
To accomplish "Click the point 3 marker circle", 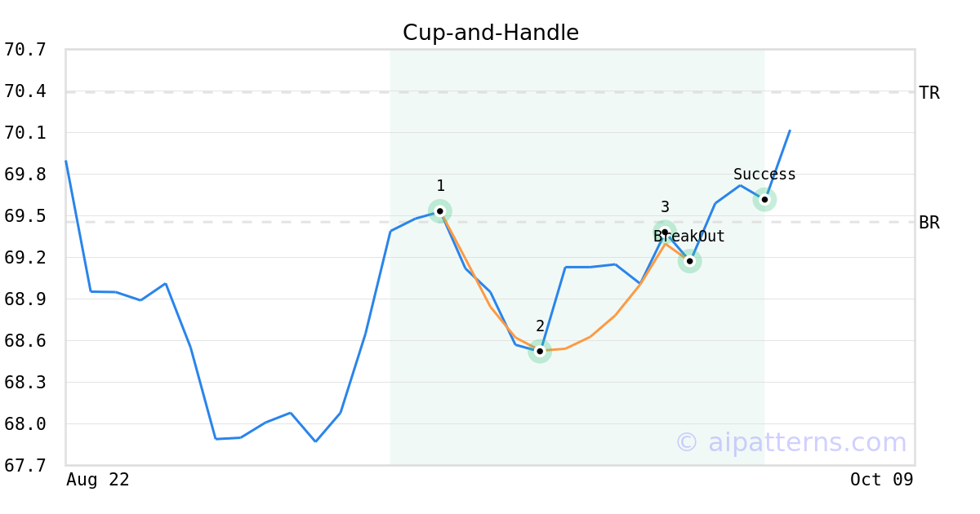I will tap(665, 232).
